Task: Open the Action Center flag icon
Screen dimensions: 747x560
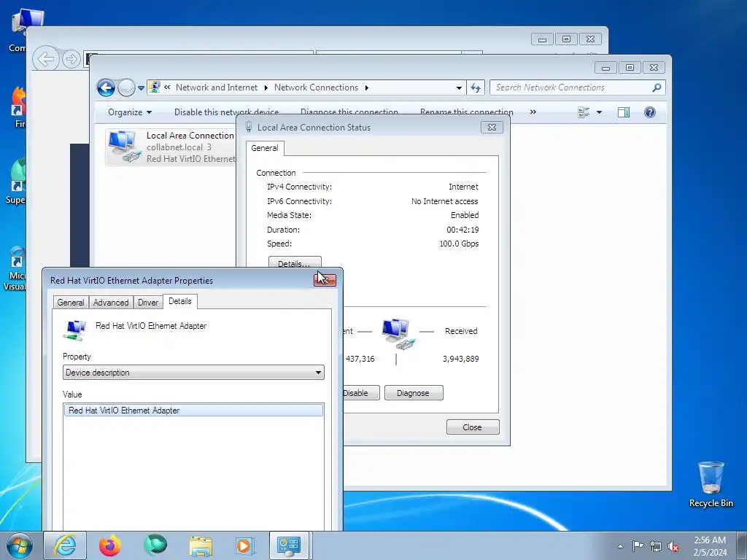Action: pos(638,546)
